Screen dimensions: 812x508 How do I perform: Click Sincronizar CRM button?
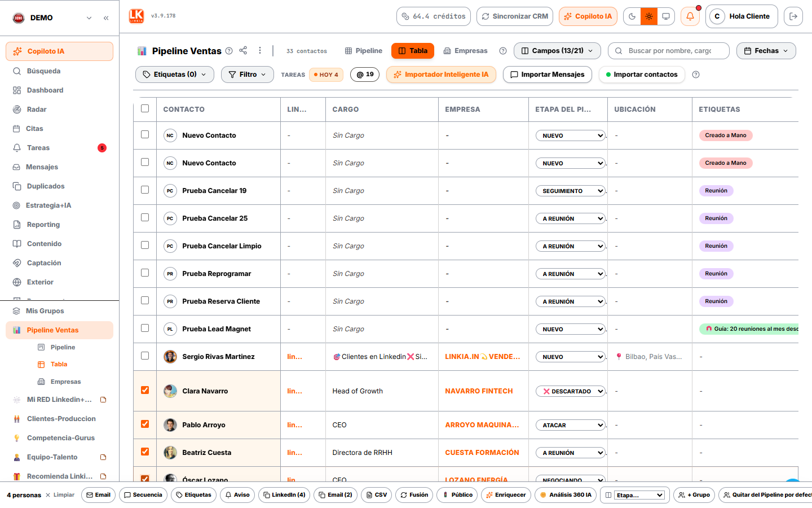tap(515, 16)
